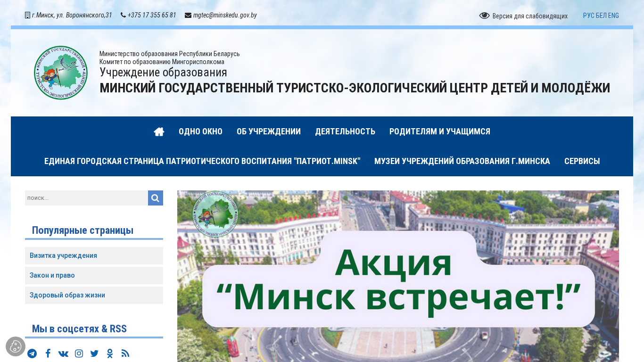Open the Instagram social link
644x362 pixels.
click(79, 354)
